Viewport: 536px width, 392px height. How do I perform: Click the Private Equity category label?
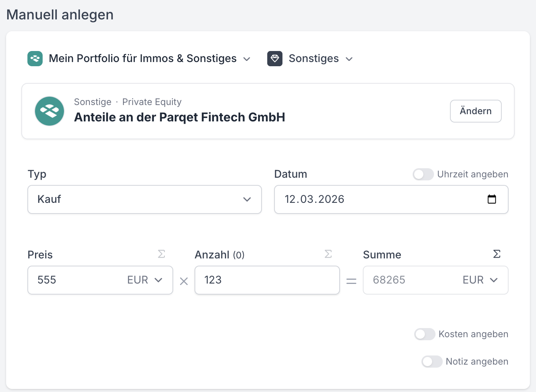[152, 102]
